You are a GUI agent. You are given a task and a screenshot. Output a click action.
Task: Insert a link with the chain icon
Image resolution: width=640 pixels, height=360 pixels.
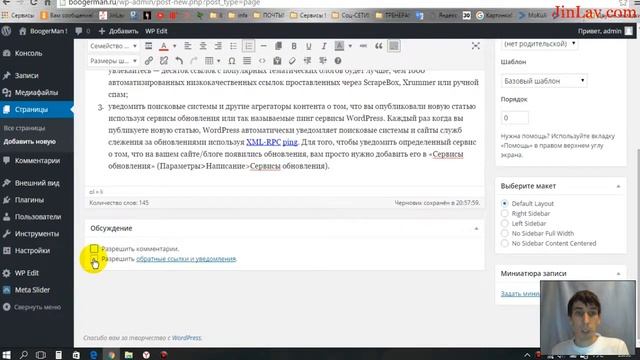(x=149, y=61)
